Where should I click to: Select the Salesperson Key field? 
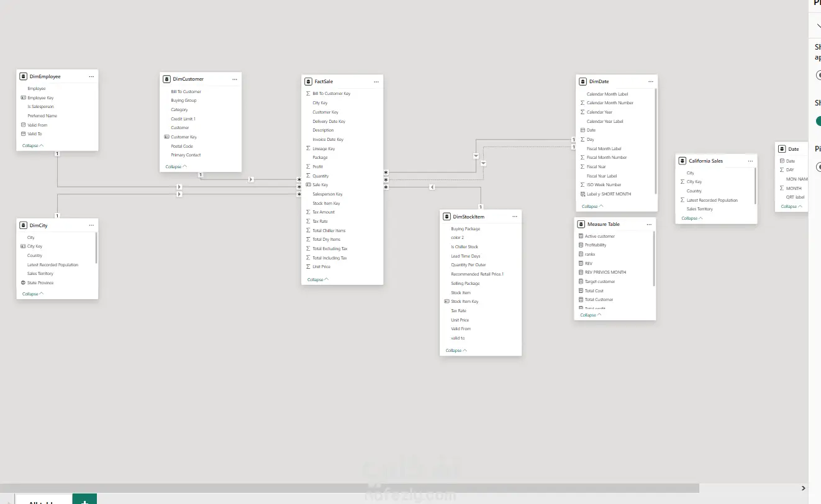[x=327, y=194]
